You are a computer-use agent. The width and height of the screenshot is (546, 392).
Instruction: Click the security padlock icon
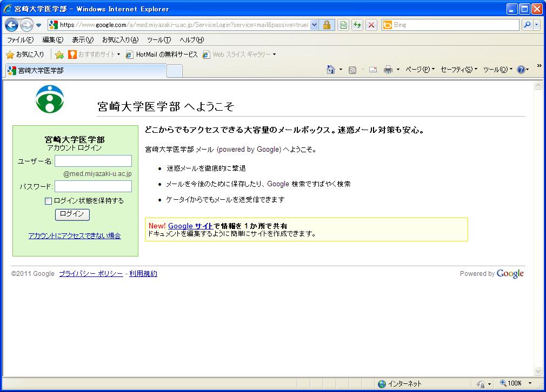tap(327, 25)
